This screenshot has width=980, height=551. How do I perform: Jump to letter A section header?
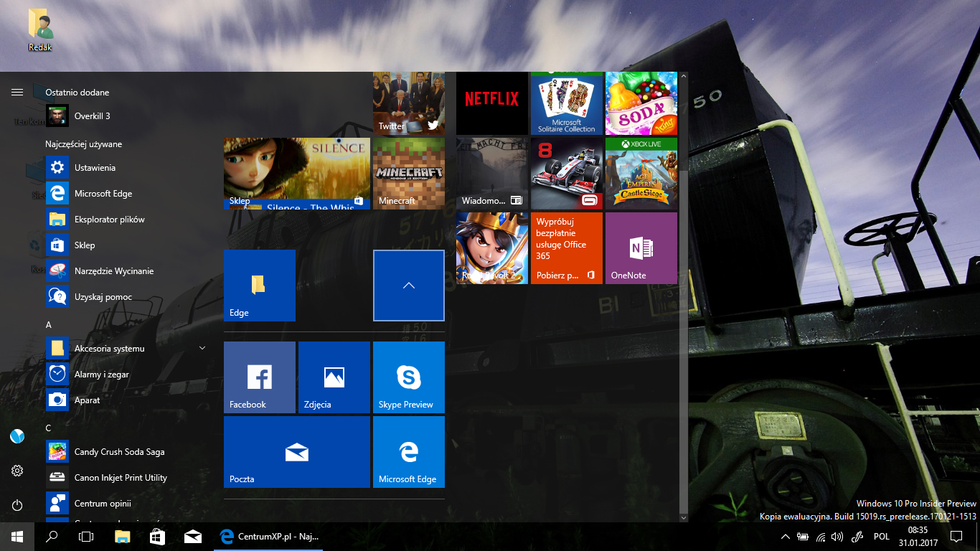pos(49,325)
